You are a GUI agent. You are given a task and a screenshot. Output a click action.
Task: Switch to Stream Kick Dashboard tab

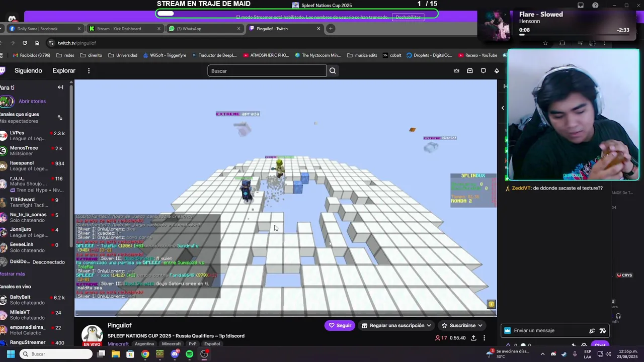tap(124, 29)
